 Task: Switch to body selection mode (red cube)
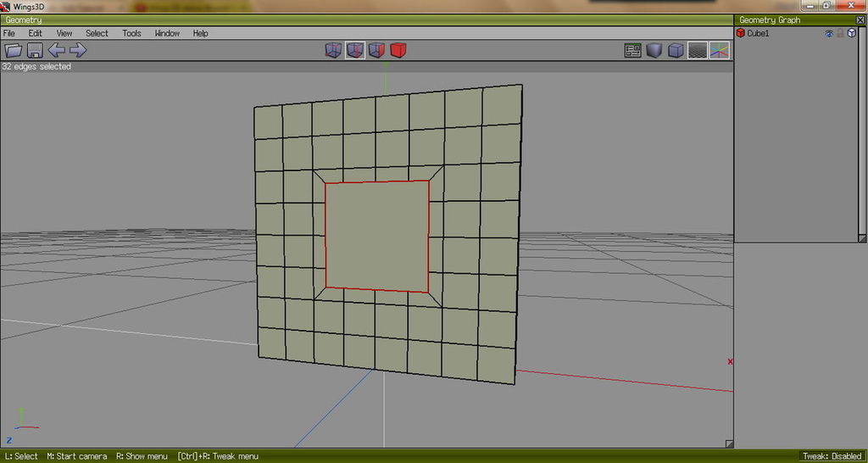point(398,51)
